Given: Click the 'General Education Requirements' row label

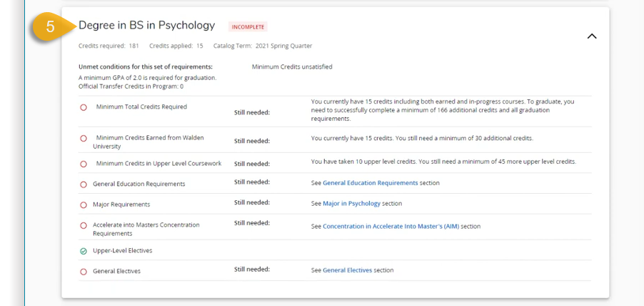Looking at the screenshot, I should coord(139,184).
